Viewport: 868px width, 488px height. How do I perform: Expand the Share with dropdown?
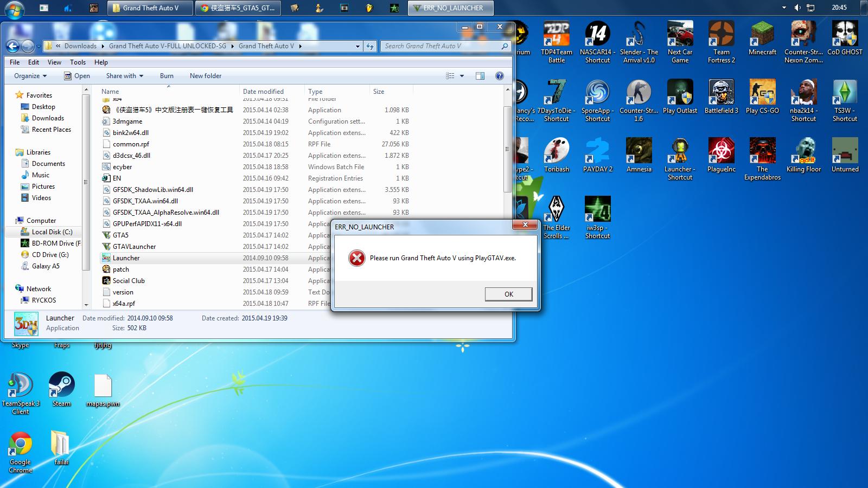125,76
